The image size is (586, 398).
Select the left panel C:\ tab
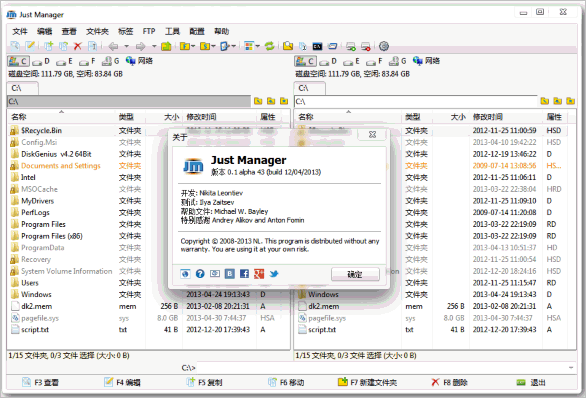click(22, 88)
